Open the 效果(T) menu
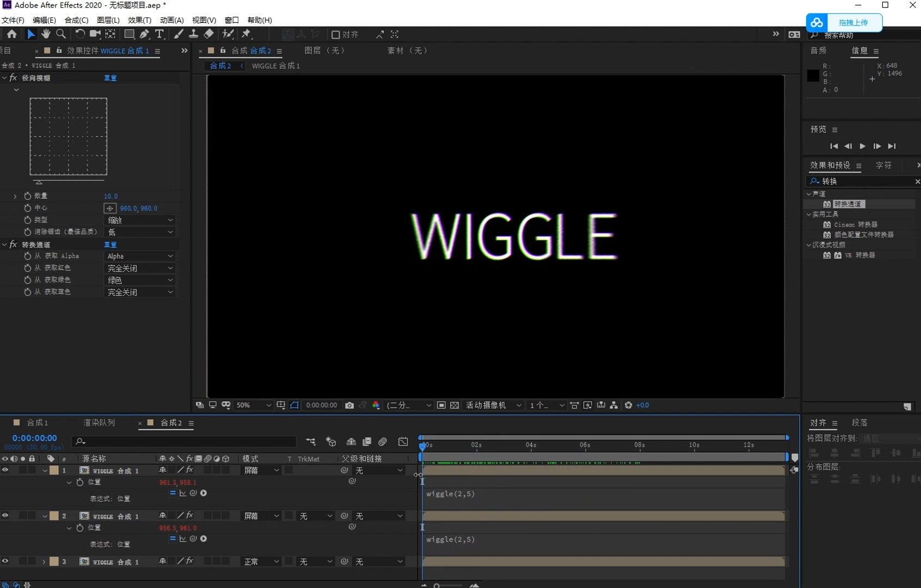The image size is (921, 588). (139, 20)
